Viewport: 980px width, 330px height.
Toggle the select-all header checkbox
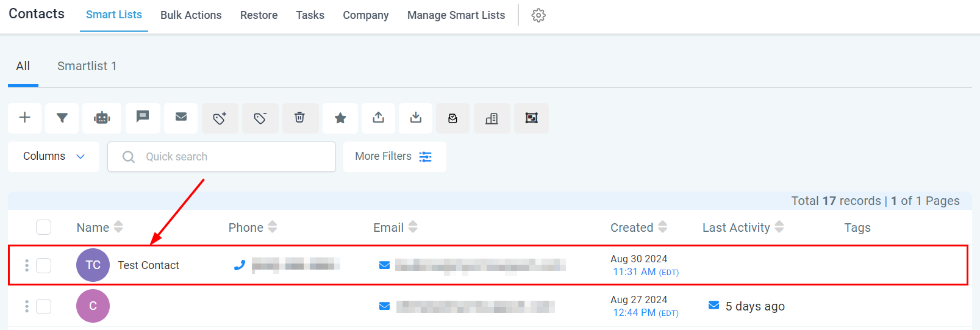[x=43, y=228]
